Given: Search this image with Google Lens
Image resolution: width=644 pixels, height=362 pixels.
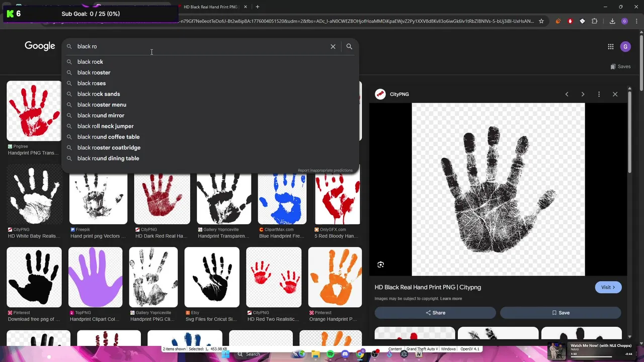Looking at the screenshot, I should [381, 264].
